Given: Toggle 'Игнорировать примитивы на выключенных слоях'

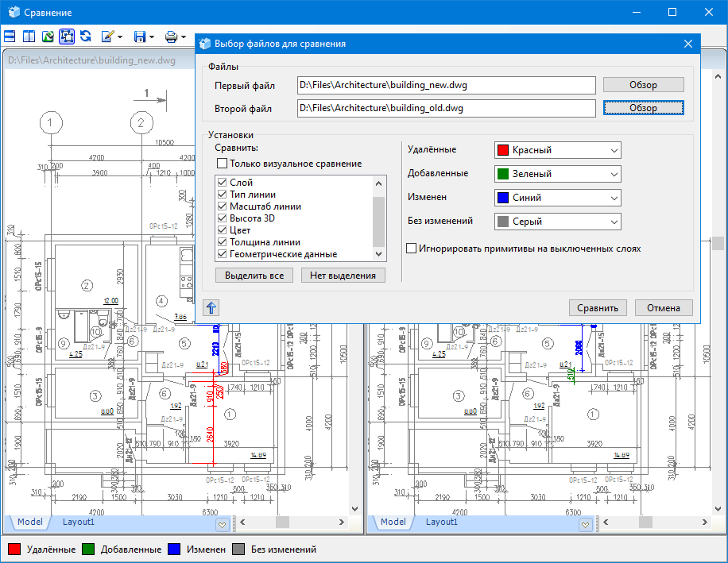Looking at the screenshot, I should click(412, 249).
